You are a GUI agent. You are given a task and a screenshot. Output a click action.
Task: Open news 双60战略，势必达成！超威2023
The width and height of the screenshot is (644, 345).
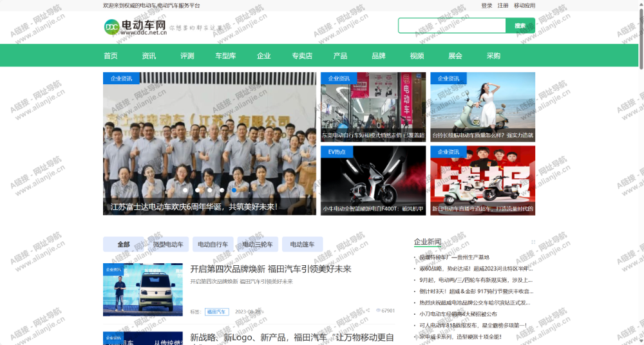tap(476, 269)
